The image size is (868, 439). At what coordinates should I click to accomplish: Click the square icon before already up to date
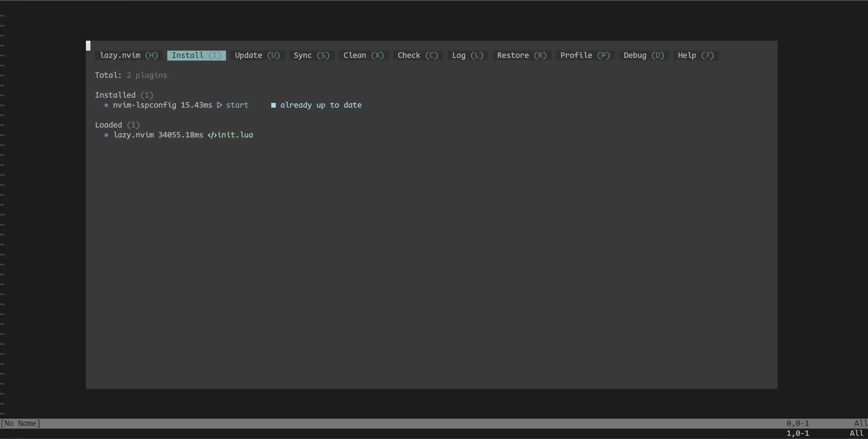pos(274,105)
